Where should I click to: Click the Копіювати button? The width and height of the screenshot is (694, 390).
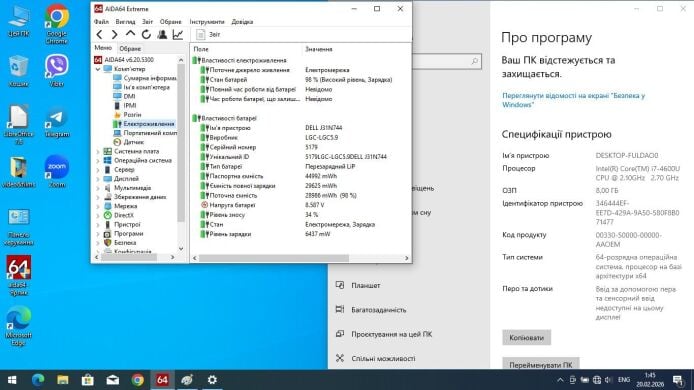[526, 338]
